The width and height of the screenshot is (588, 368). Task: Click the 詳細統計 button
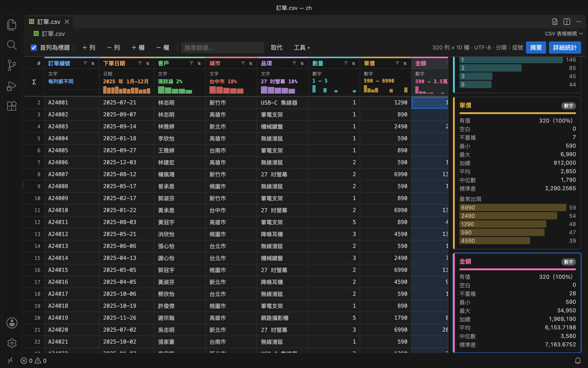point(565,47)
